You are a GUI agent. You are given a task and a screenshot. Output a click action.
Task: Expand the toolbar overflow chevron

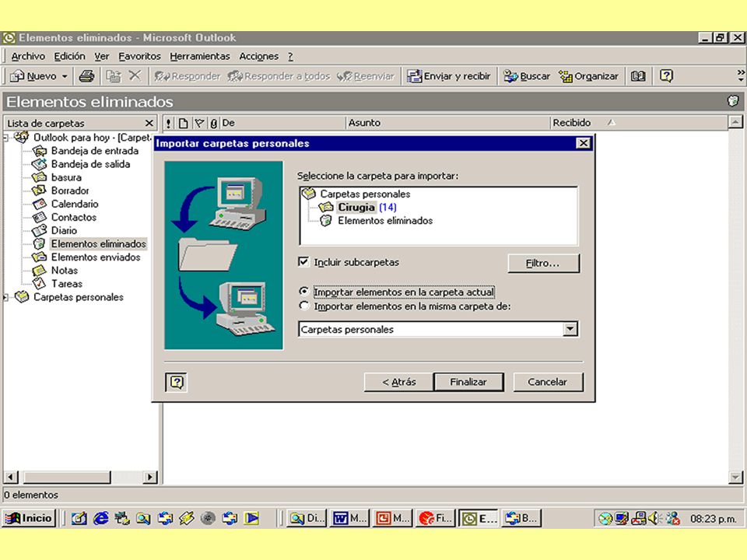740,75
